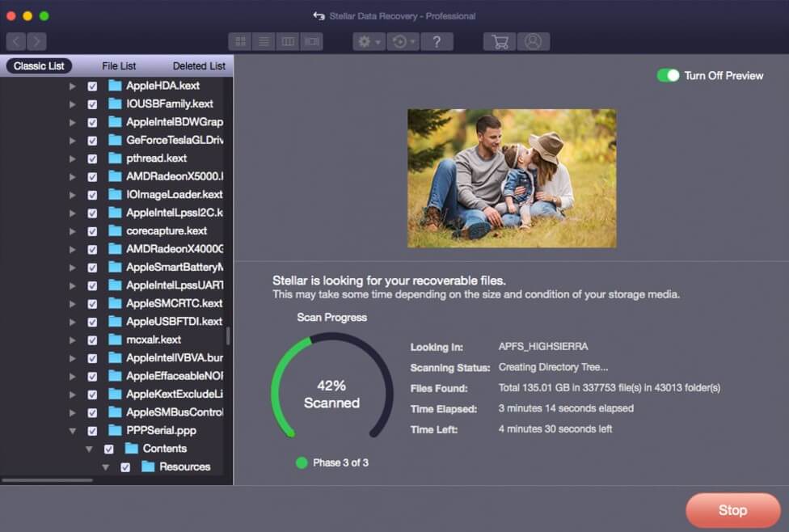The image size is (789, 532).
Task: Collapse the PPPSerial.ppp tree node
Action: pyautogui.click(x=73, y=431)
